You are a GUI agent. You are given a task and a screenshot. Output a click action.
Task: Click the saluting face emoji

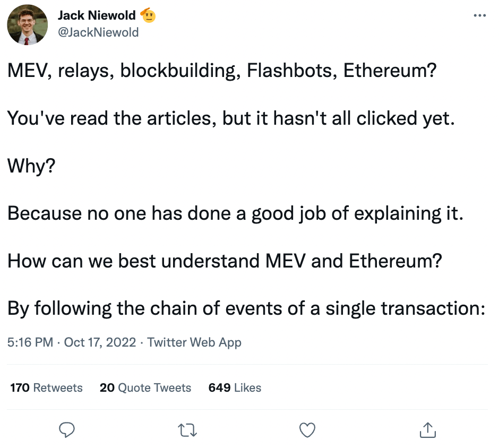tap(148, 15)
